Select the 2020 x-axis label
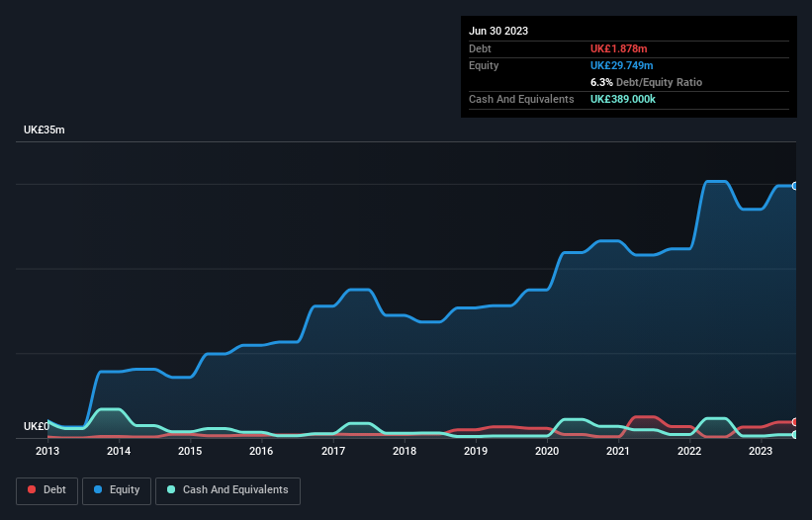This screenshot has width=812, height=520. point(547,451)
